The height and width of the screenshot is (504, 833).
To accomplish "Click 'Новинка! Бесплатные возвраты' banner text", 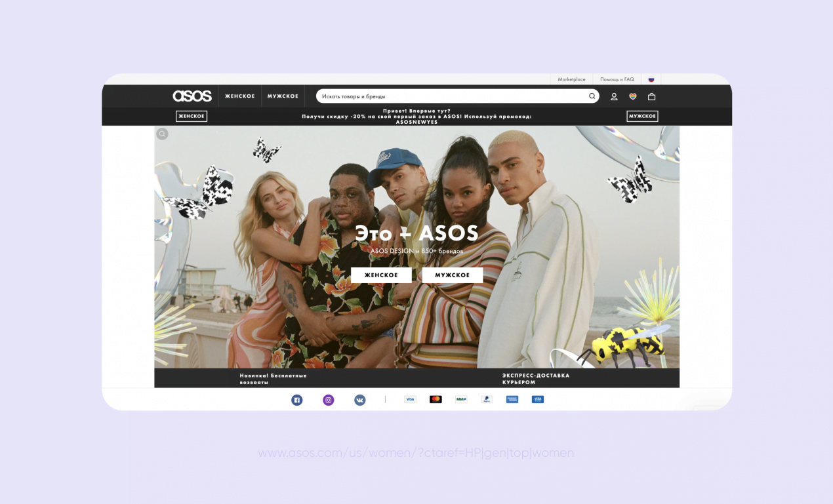I will point(274,379).
